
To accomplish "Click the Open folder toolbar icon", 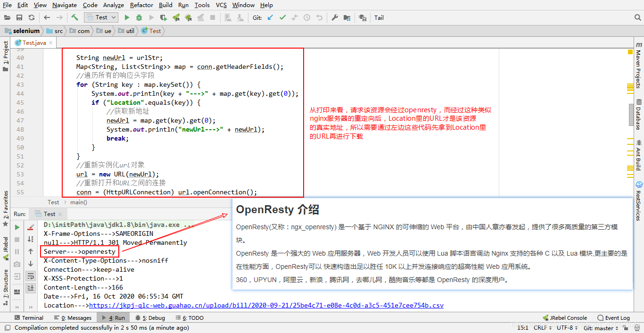I will 7,17.
